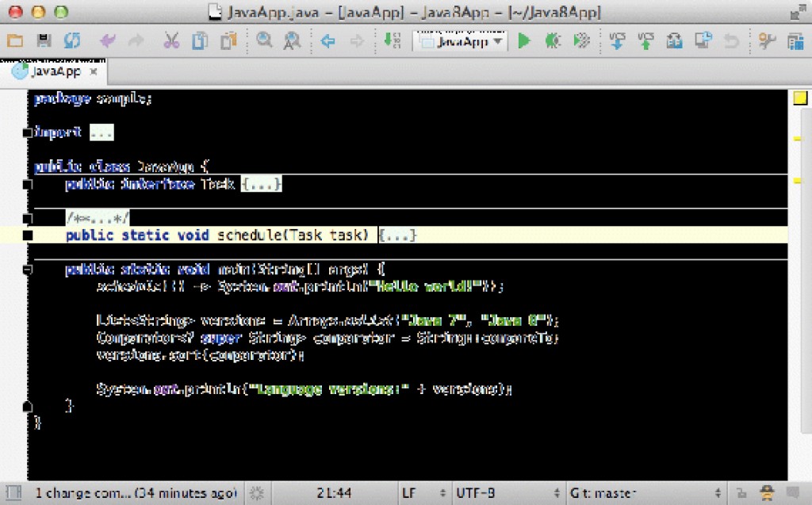Update project from VCS icon

(617, 40)
